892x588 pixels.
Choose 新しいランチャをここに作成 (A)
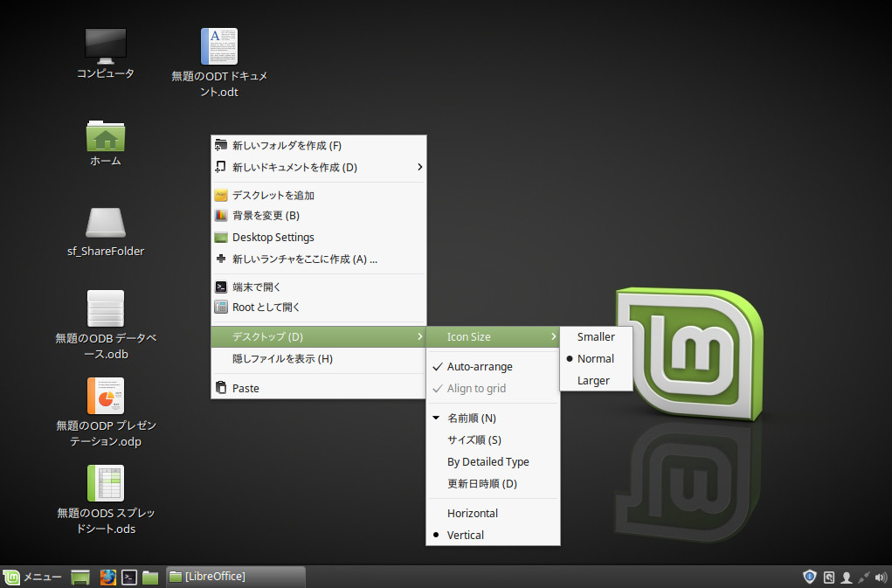click(x=319, y=259)
